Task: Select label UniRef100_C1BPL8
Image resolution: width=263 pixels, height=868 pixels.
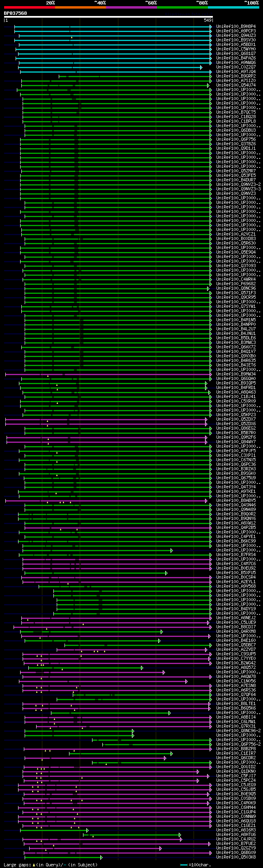Action: tap(236, 121)
